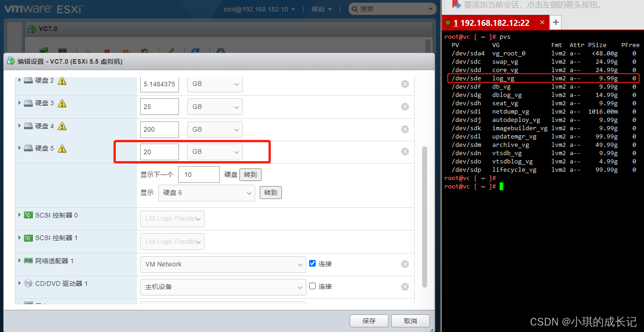Image resolution: width=644 pixels, height=332 pixels.
Task: Click the warning icon beside 硬盘 5
Action: pyautogui.click(x=62, y=149)
